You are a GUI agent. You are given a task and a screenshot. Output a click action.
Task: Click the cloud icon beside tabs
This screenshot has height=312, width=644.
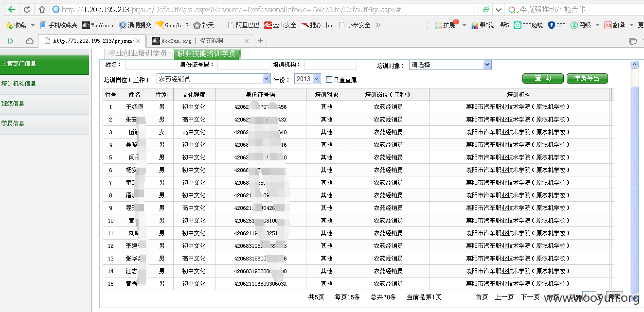(x=29, y=41)
